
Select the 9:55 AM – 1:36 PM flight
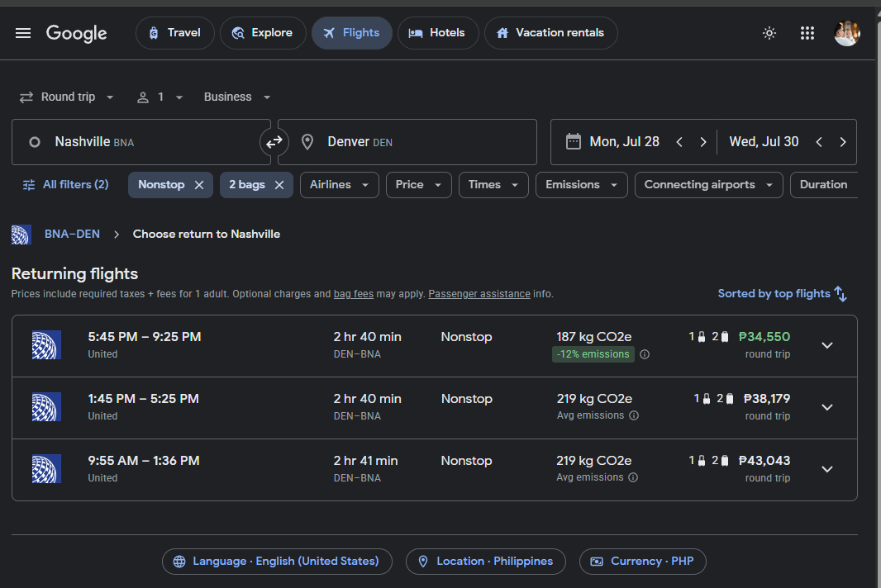435,470
